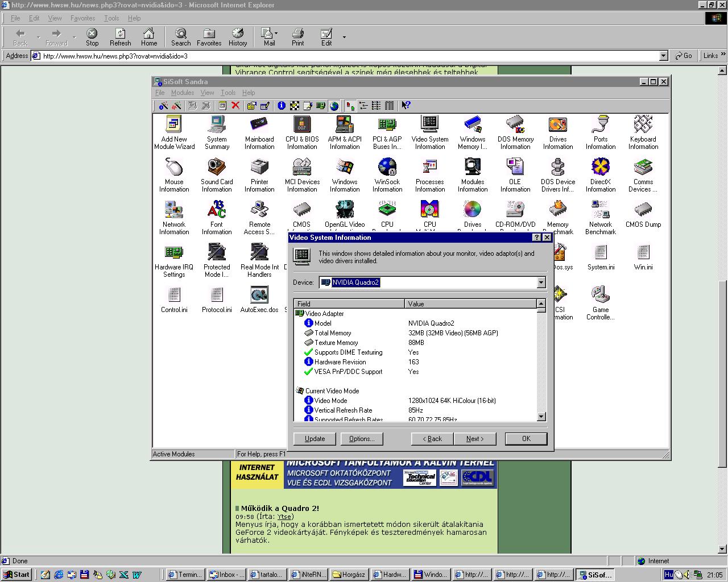Switch Sandra to list view button

376,105
